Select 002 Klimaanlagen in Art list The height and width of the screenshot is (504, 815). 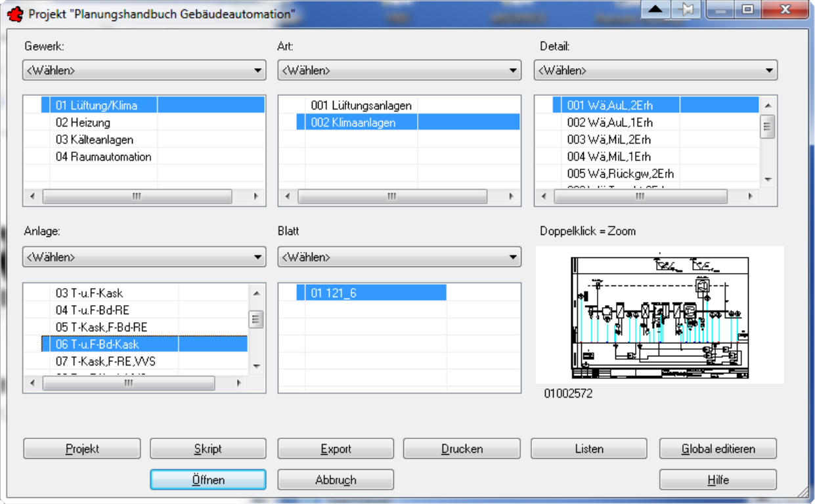[x=408, y=122]
